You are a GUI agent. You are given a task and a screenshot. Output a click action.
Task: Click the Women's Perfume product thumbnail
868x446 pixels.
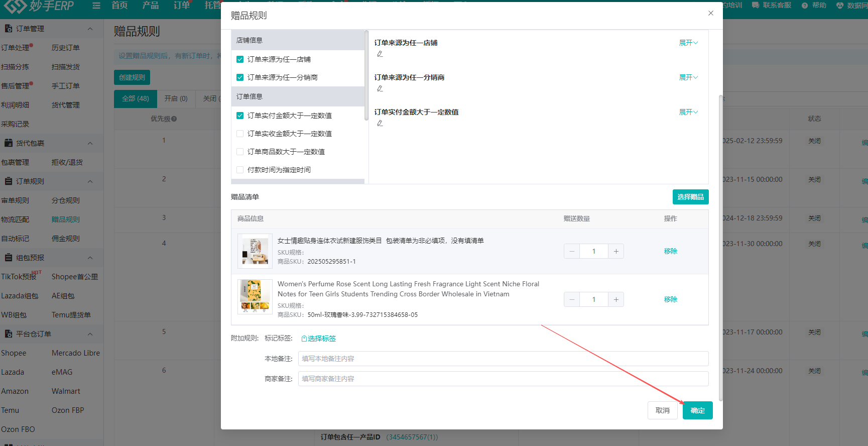[x=255, y=297]
